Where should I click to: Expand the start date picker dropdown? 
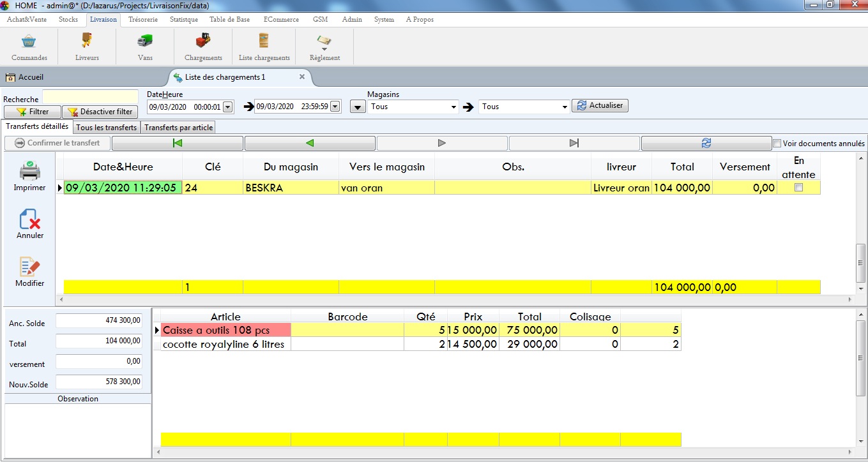228,107
